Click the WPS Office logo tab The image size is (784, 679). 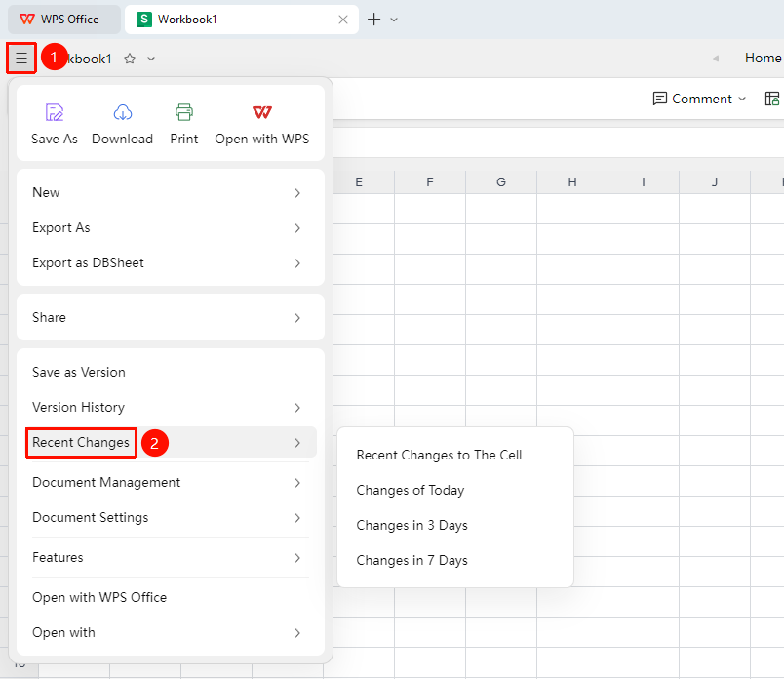(64, 20)
